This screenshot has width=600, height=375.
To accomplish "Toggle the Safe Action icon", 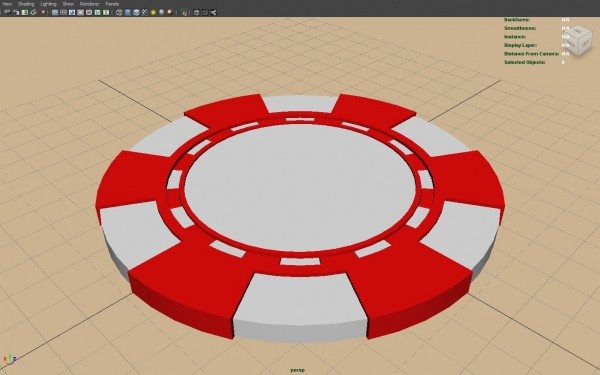I will click(x=97, y=12).
